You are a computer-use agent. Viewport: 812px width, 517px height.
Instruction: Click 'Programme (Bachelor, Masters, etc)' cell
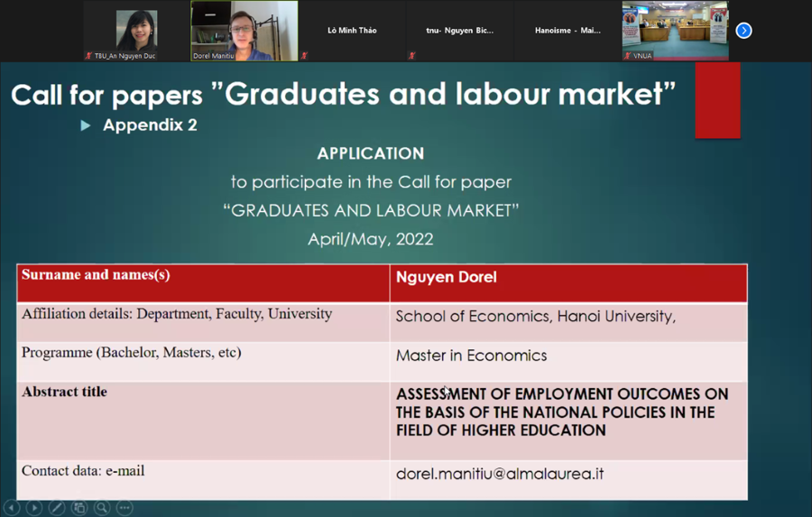pyautogui.click(x=203, y=362)
